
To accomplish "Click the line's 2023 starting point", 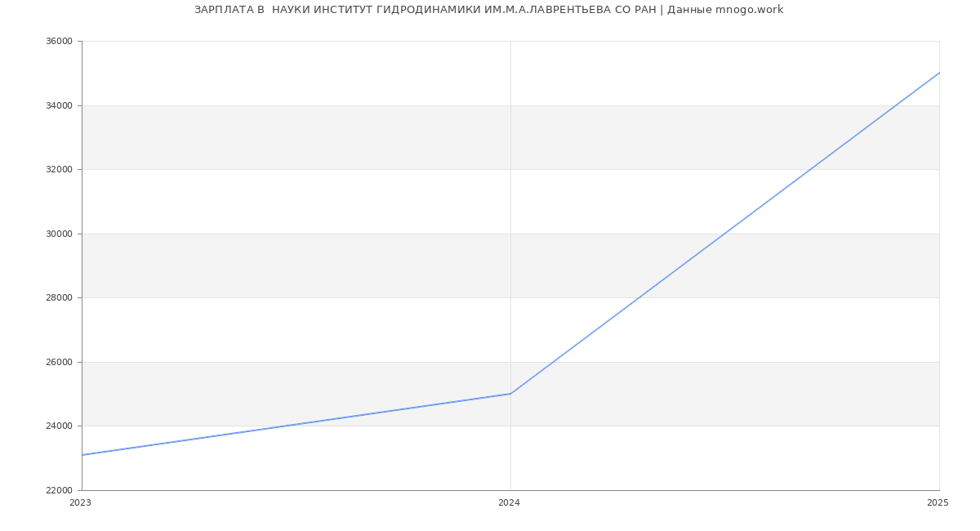I will (x=82, y=455).
